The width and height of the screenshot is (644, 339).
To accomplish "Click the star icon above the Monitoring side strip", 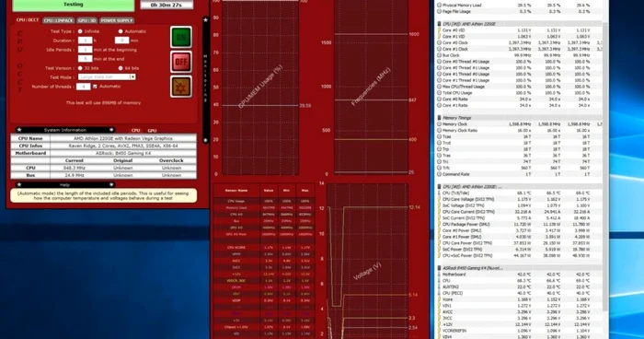I will click(x=205, y=19).
